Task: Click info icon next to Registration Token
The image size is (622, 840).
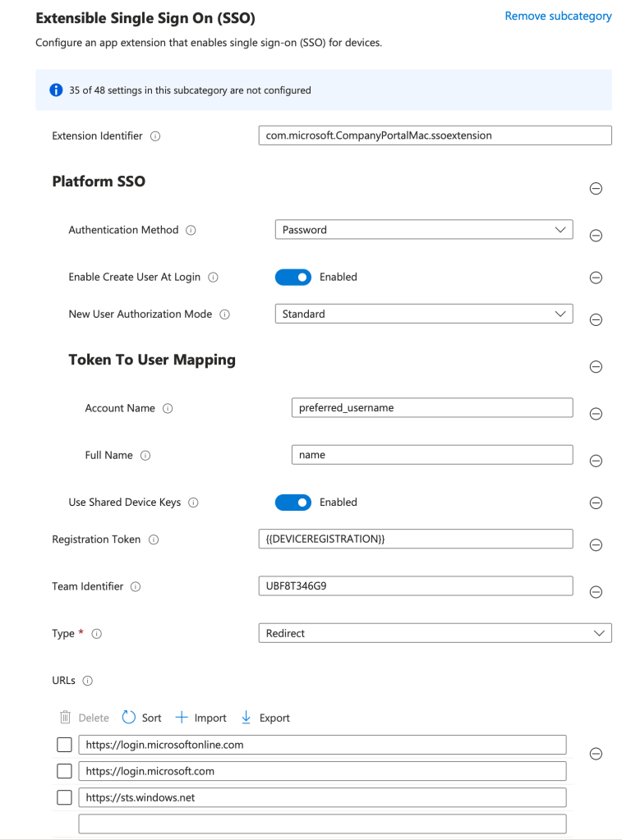Action: (154, 539)
